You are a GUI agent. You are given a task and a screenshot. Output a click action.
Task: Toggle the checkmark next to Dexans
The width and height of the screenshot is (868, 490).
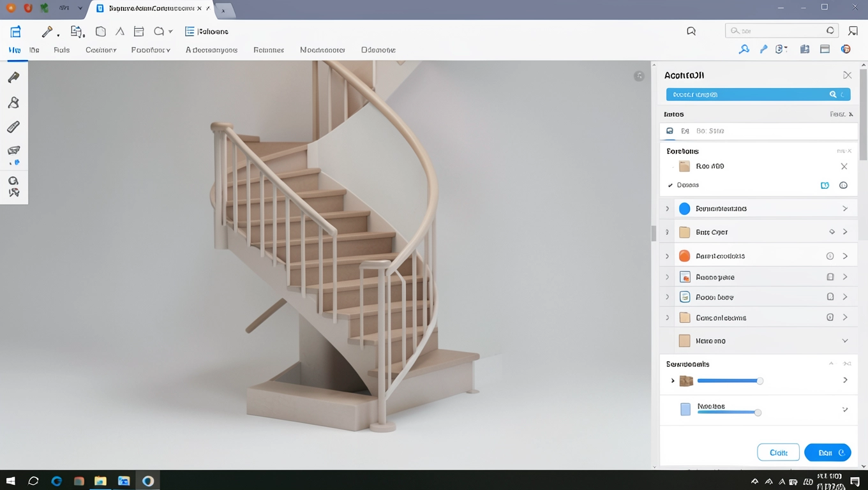click(x=670, y=185)
